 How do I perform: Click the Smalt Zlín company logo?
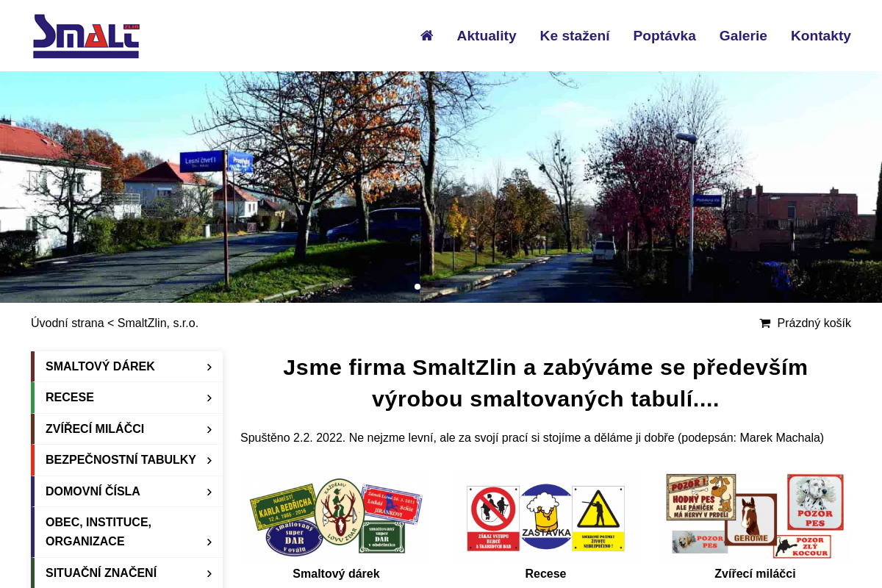(85, 36)
